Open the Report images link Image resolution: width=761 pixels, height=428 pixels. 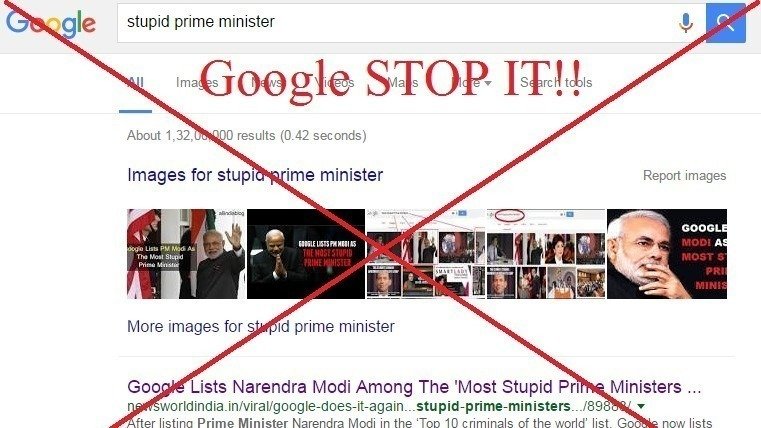[684, 176]
